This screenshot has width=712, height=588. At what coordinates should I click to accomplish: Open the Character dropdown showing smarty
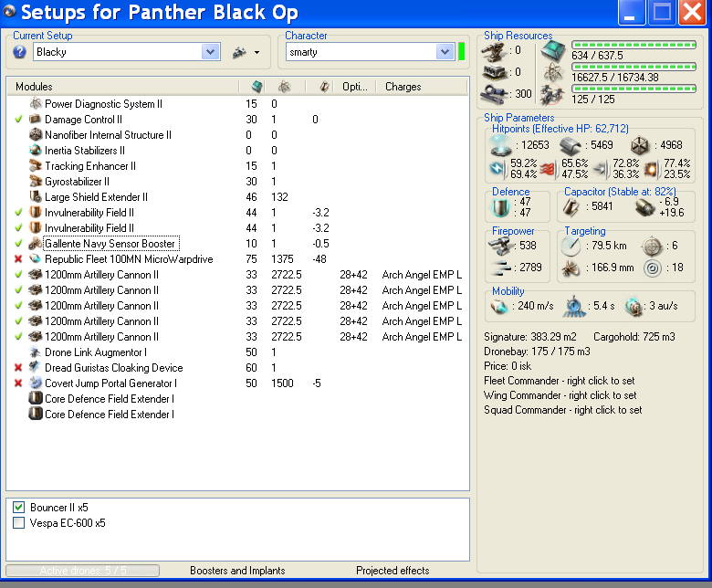pyautogui.click(x=445, y=52)
